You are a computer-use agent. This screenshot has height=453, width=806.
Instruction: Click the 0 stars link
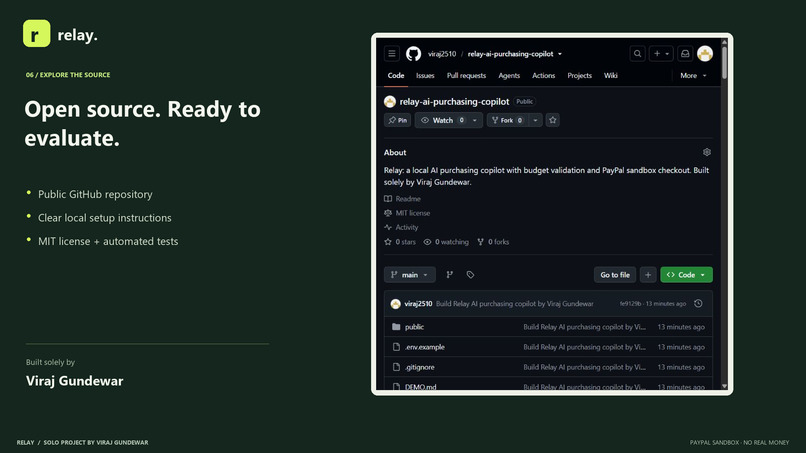(x=400, y=242)
